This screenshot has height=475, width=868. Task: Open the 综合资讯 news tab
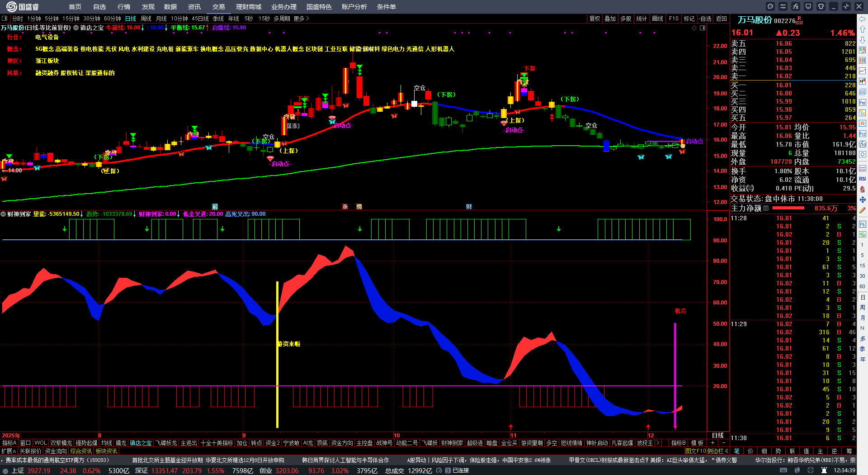pos(81,451)
